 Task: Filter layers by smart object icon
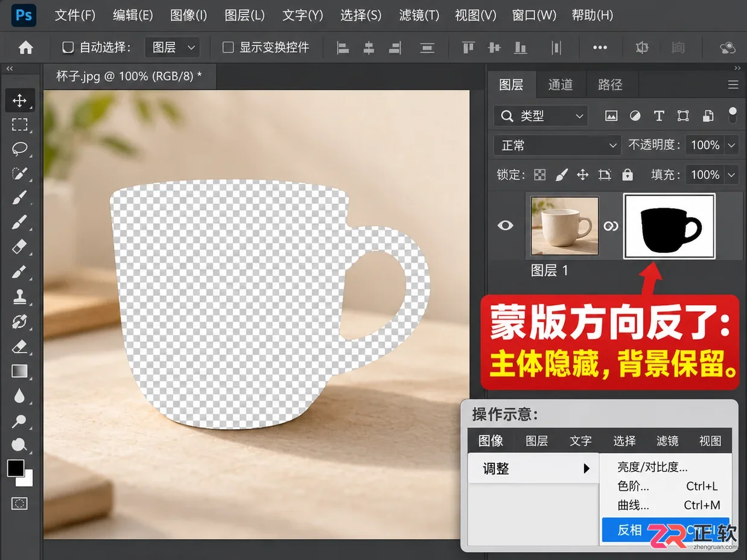click(708, 116)
